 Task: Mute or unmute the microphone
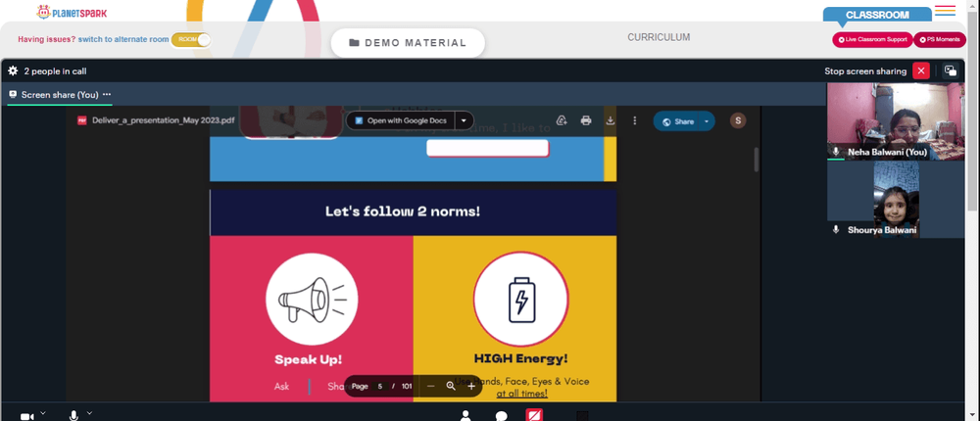[x=73, y=416]
